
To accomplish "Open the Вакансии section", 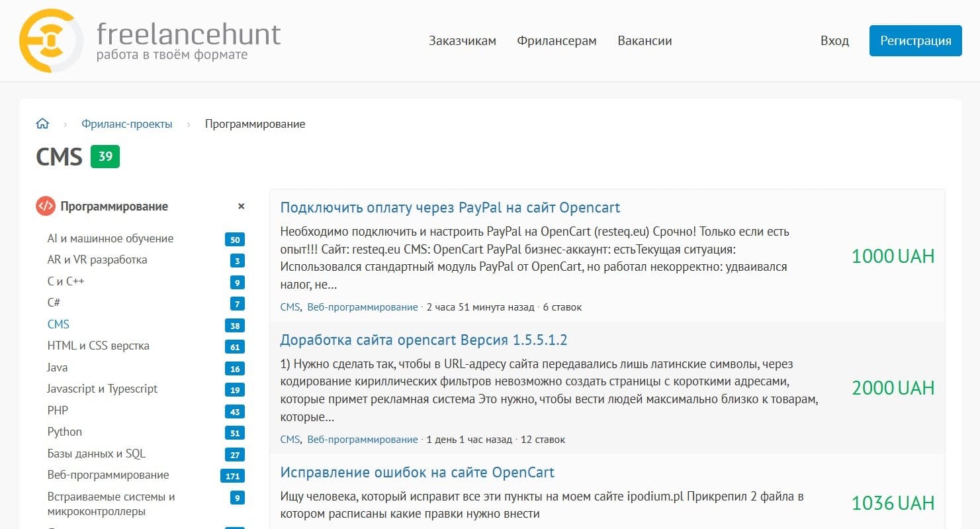I will pyautogui.click(x=645, y=40).
